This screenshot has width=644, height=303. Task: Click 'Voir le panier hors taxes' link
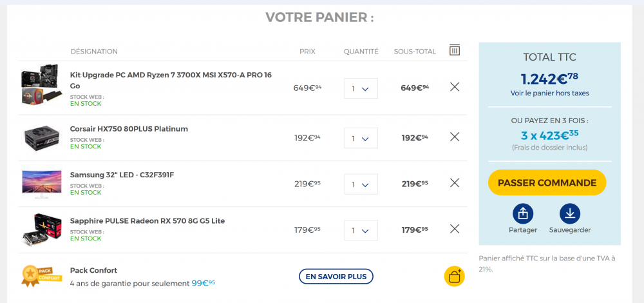pos(549,93)
